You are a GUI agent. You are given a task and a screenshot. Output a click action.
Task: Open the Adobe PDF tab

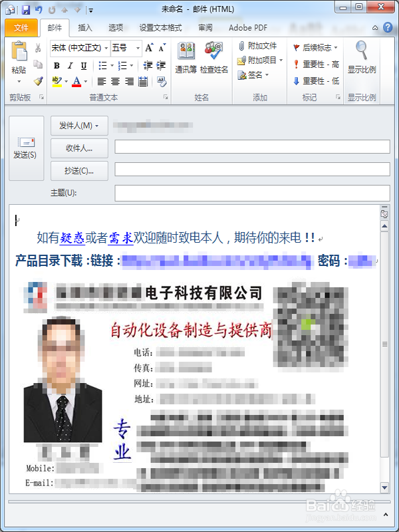coord(248,28)
